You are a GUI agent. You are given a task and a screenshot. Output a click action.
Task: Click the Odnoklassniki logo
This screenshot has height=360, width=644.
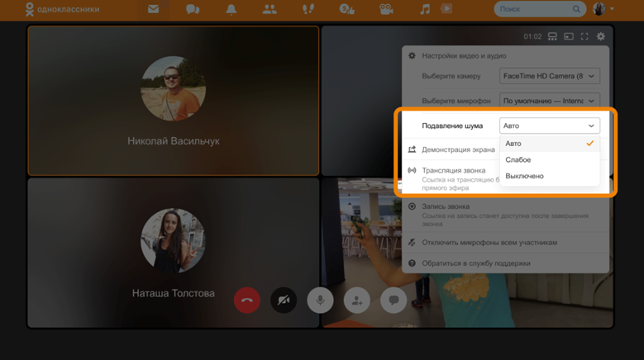coord(63,9)
